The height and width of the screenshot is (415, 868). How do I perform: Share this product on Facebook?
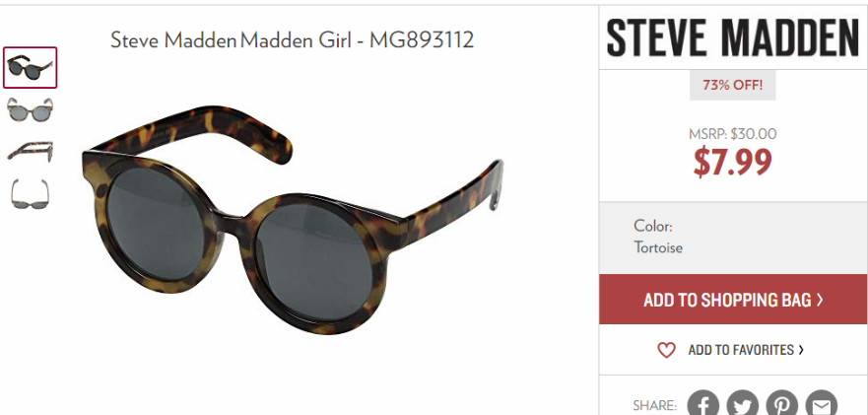(x=703, y=404)
